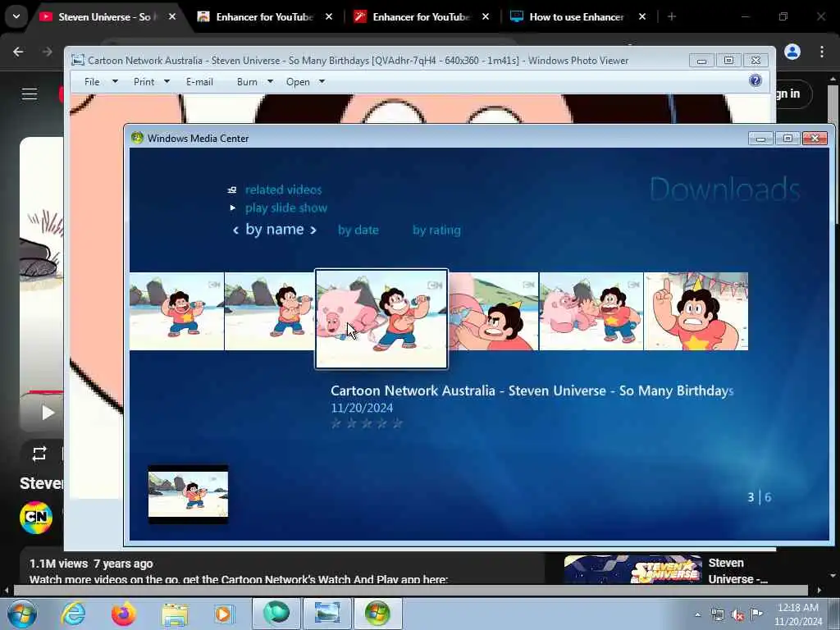Open the Photo Viewer File menu
The image size is (840, 630).
pos(92,82)
